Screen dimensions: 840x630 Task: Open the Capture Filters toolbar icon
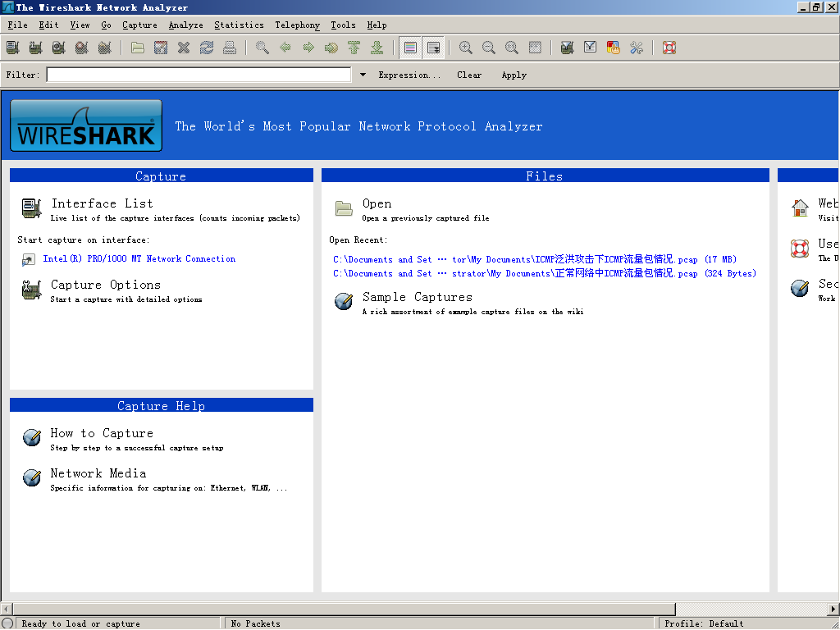click(x=568, y=48)
